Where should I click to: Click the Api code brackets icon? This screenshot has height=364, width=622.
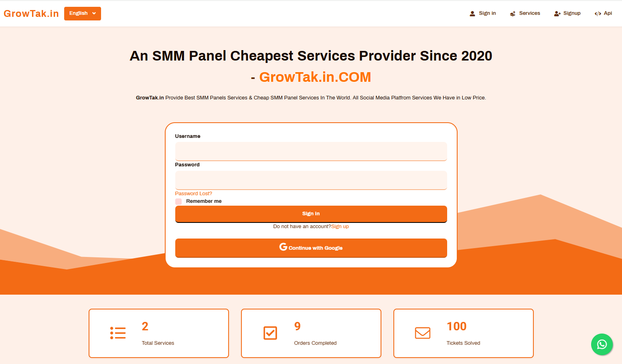point(598,14)
